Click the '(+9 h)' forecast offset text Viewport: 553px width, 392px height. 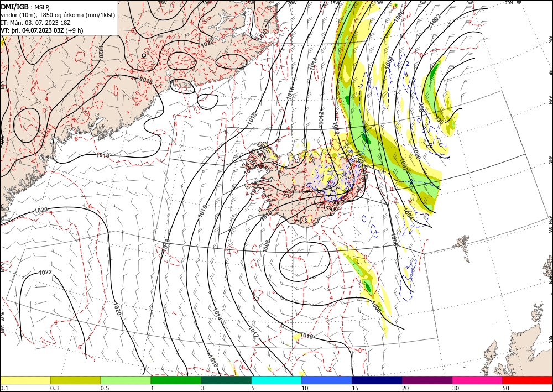75,30
